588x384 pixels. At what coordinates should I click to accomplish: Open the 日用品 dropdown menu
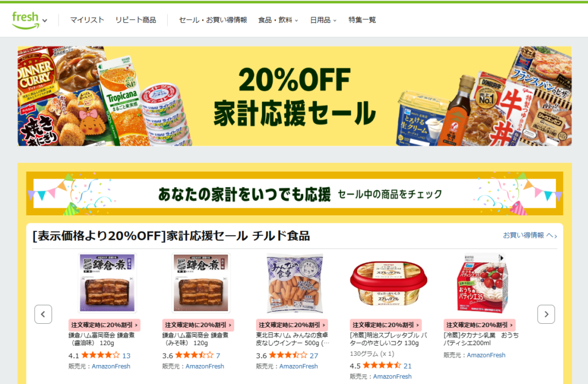coord(323,20)
